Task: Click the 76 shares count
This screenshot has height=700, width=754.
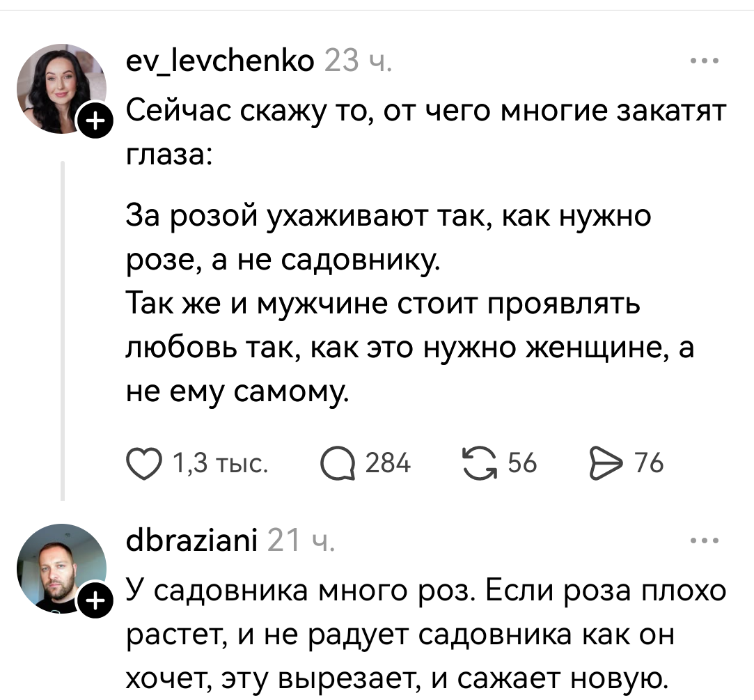Action: click(x=648, y=462)
